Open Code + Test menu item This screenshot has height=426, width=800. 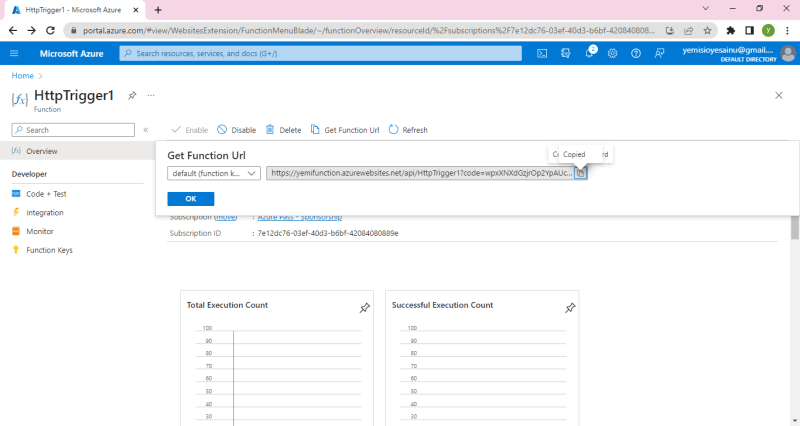[x=46, y=194]
